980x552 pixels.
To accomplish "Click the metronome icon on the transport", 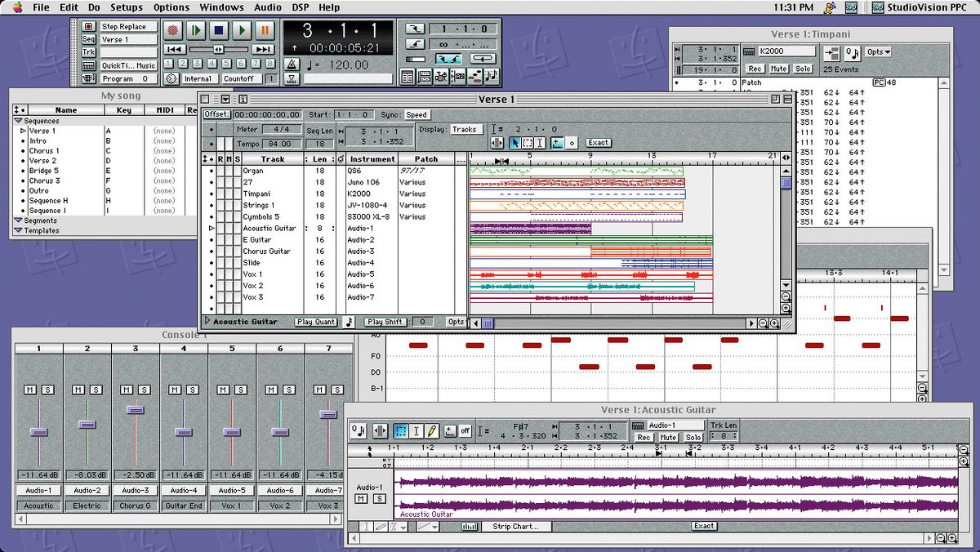I will click(292, 64).
